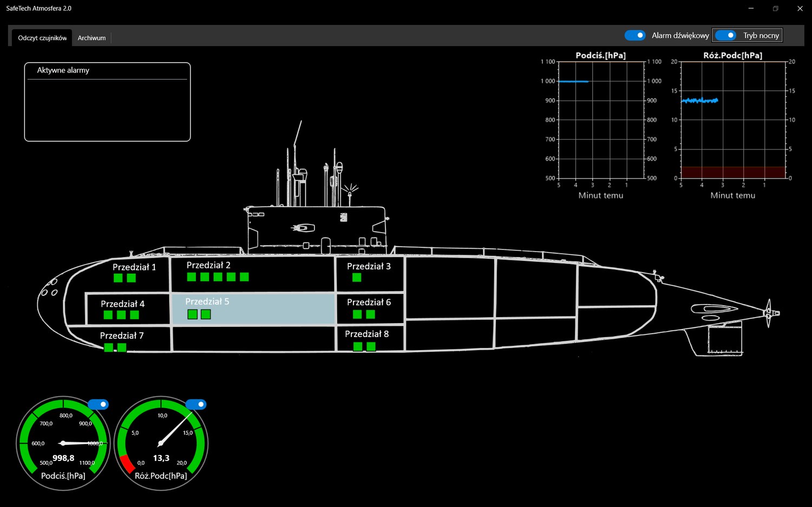Switch to the Archiwum tab
The width and height of the screenshot is (812, 507).
[x=91, y=38]
